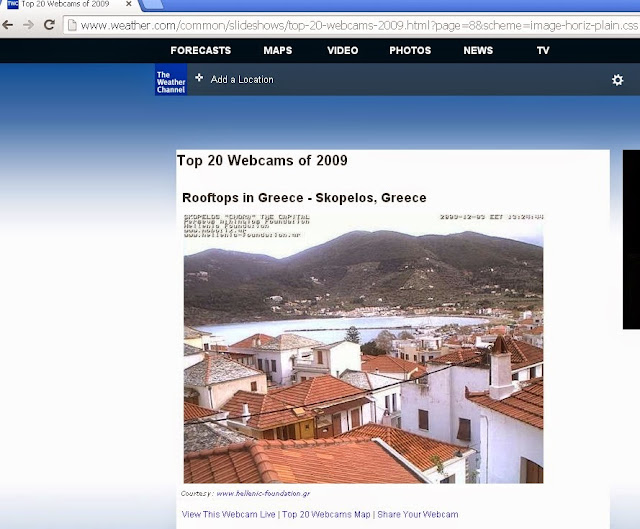Image resolution: width=640 pixels, height=529 pixels.
Task: Open the MAPS menu
Action: [x=278, y=50]
